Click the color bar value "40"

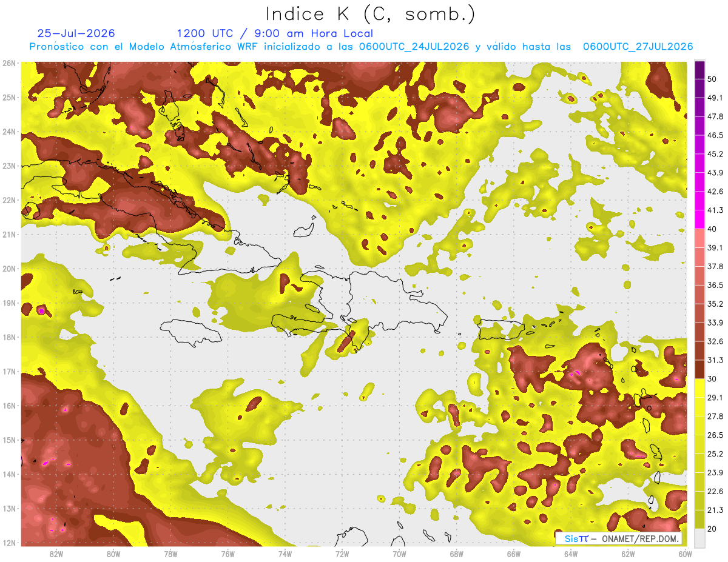pyautogui.click(x=712, y=229)
